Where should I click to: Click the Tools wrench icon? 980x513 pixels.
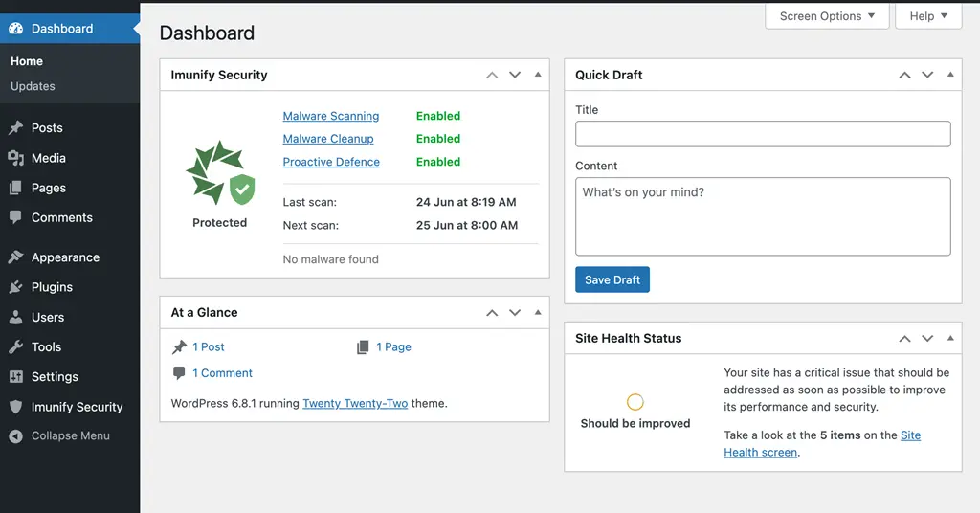(15, 346)
